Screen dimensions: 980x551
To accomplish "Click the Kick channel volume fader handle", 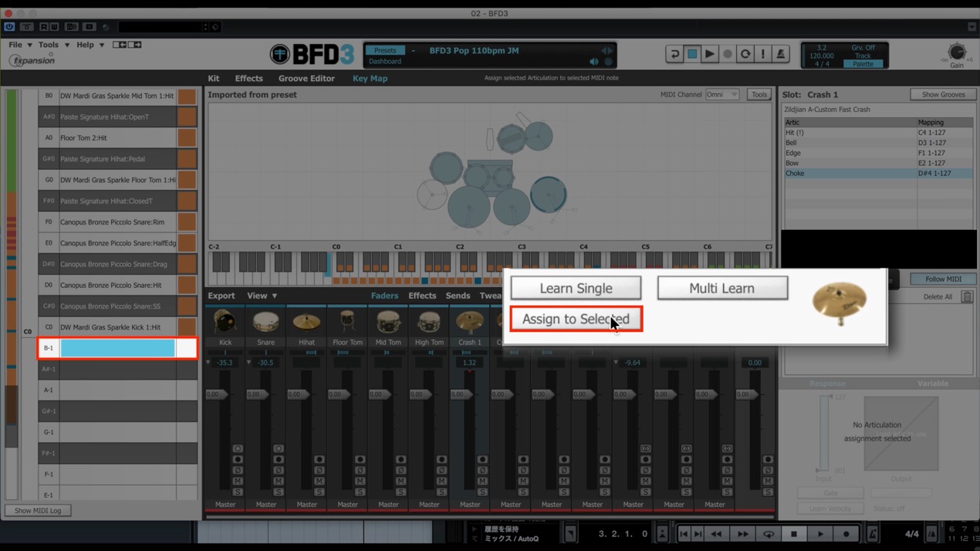I will [x=217, y=394].
